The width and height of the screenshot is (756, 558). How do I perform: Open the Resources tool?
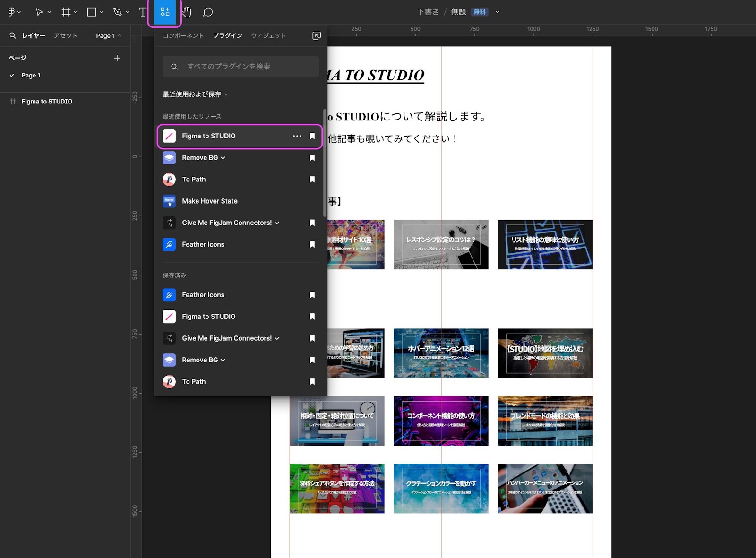click(165, 12)
